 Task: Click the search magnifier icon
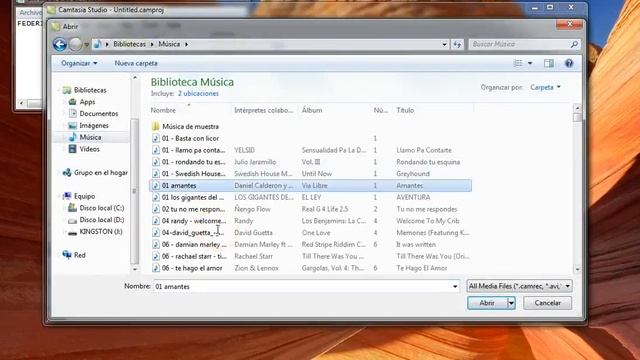574,44
